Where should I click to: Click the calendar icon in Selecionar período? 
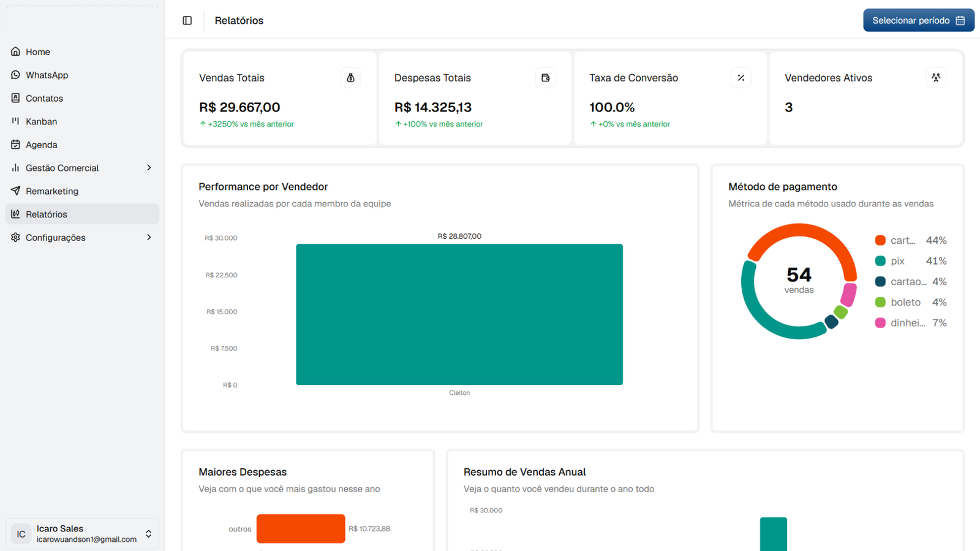coord(960,20)
